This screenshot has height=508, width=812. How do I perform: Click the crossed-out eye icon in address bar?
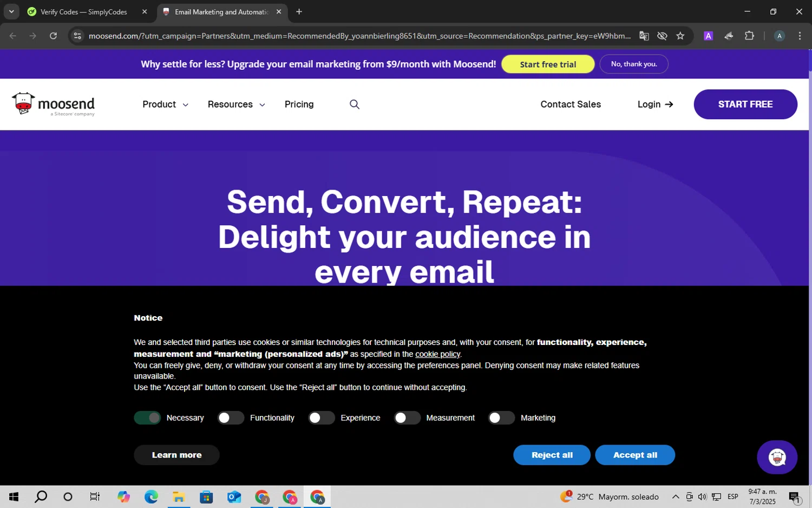[x=662, y=36]
